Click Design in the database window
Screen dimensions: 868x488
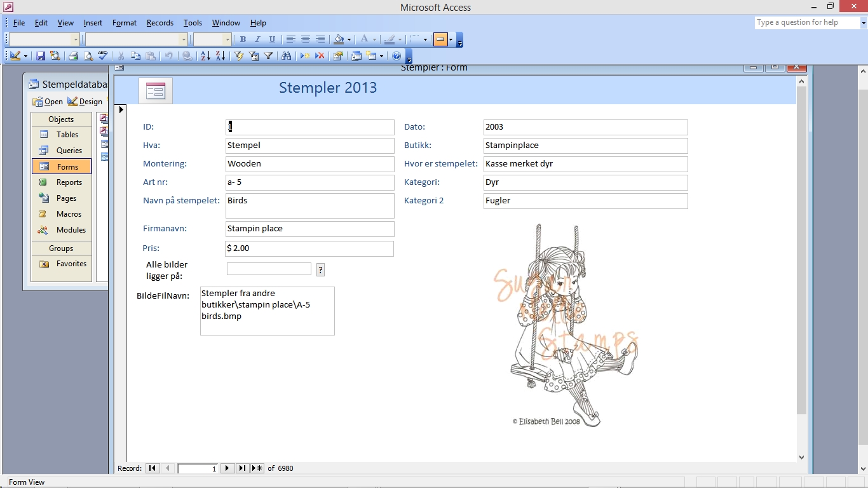pyautogui.click(x=85, y=102)
